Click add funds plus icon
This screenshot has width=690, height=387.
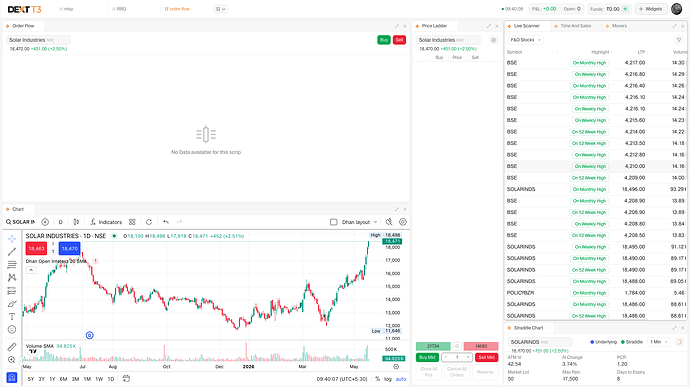coord(625,9)
